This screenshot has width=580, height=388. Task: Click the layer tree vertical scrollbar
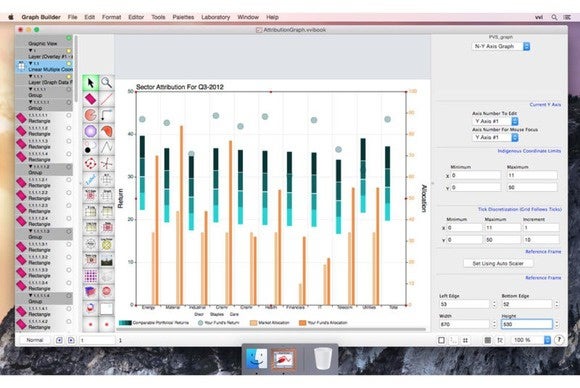tap(75, 68)
